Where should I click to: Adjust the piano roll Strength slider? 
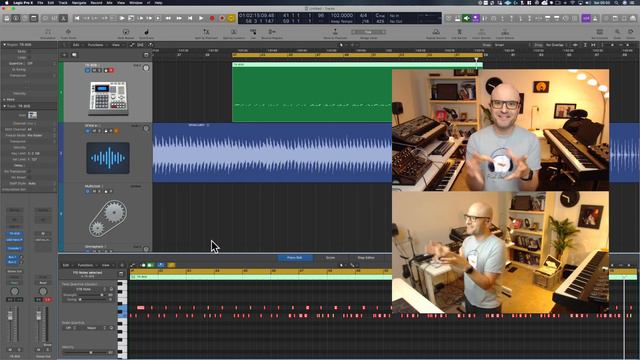92,295
